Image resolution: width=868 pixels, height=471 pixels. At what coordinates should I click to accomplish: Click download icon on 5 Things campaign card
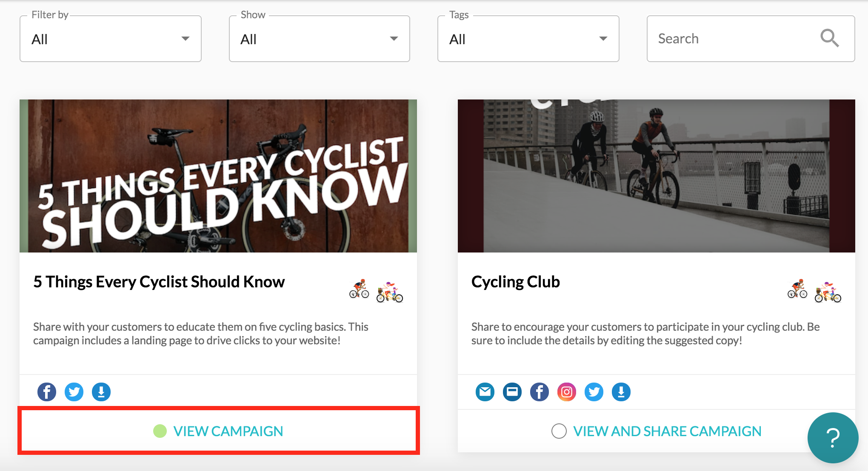(101, 392)
